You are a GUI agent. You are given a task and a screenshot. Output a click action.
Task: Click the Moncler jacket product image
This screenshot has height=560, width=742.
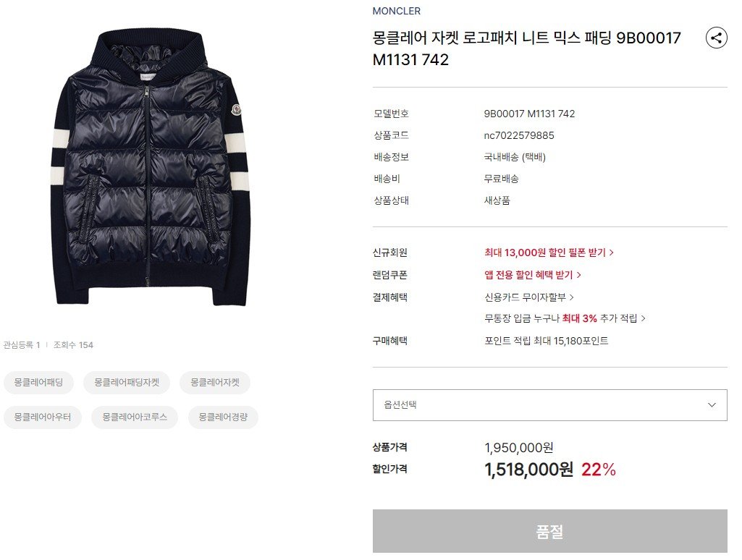click(x=150, y=166)
